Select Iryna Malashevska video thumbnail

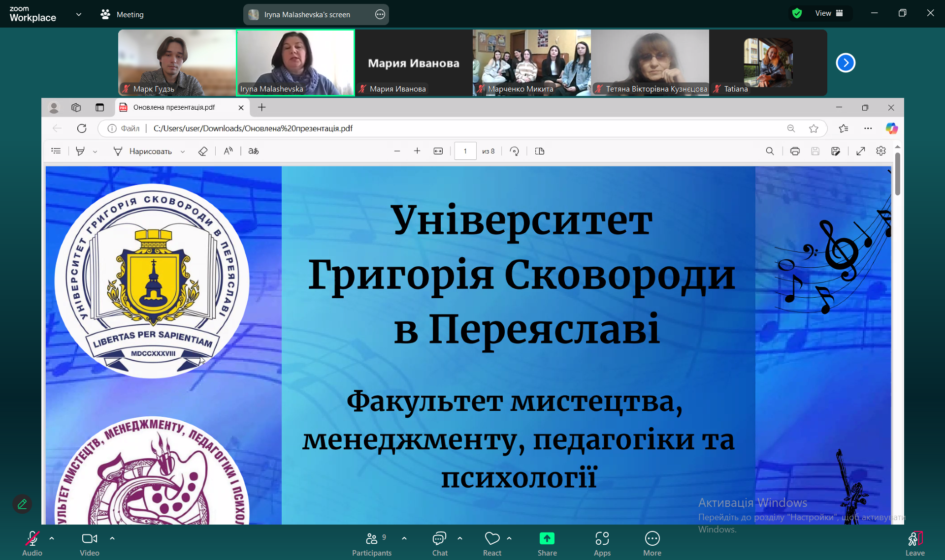(x=295, y=62)
